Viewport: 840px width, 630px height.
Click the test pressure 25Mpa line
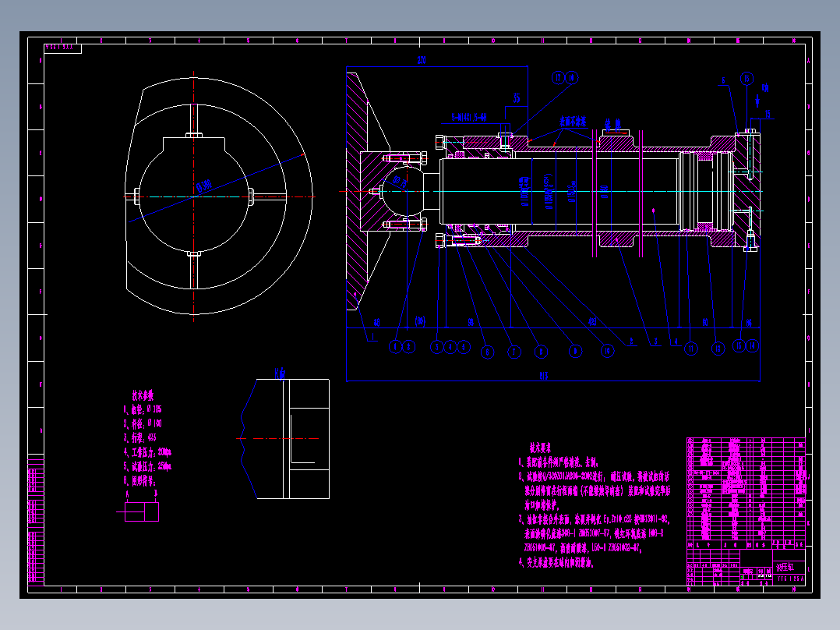(147, 466)
